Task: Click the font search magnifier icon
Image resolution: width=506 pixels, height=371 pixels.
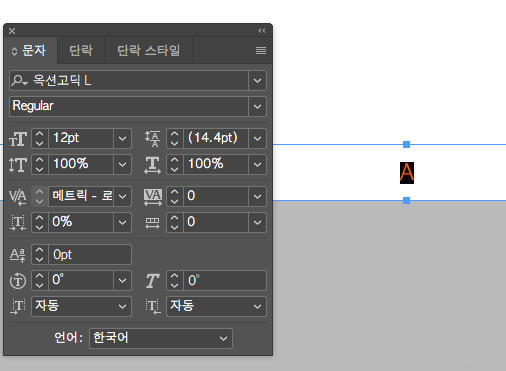Action: pos(19,80)
